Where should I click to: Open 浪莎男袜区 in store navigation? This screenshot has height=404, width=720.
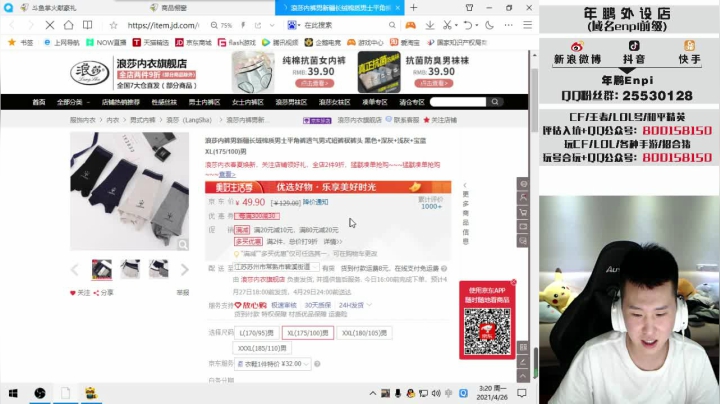tap(291, 102)
